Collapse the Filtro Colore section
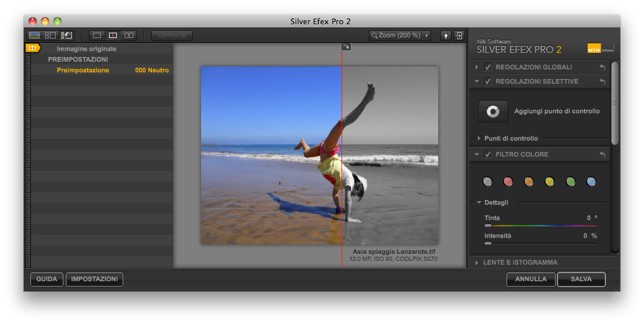 (x=477, y=155)
